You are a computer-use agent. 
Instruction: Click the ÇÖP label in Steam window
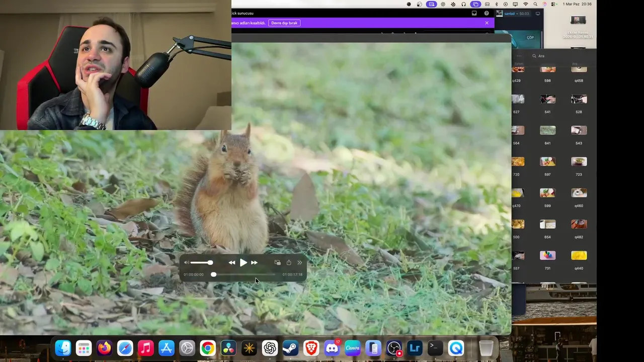[530, 38]
